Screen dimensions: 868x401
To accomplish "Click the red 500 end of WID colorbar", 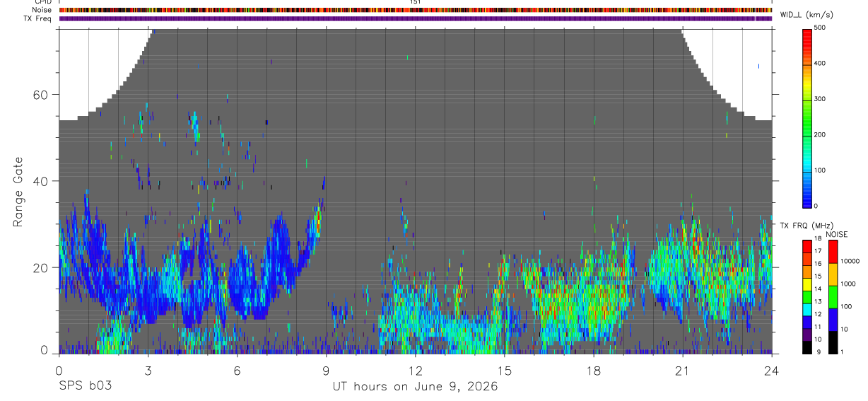I will tap(807, 30).
